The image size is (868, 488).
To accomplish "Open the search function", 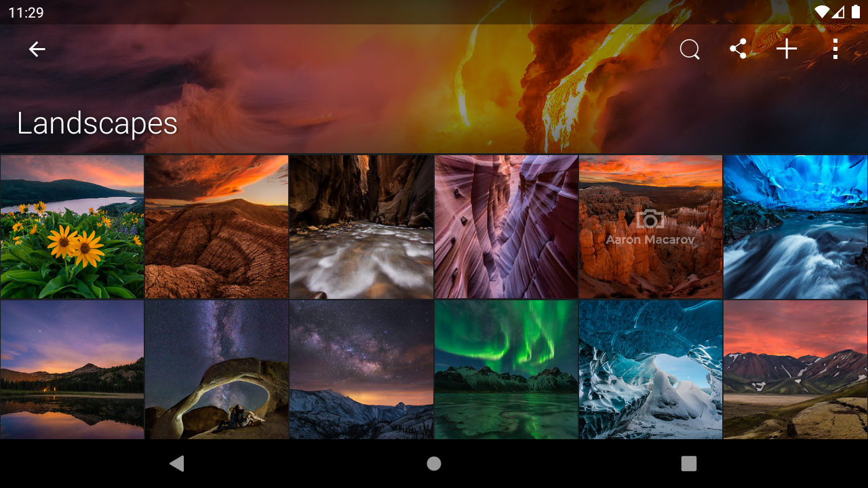I will 690,49.
